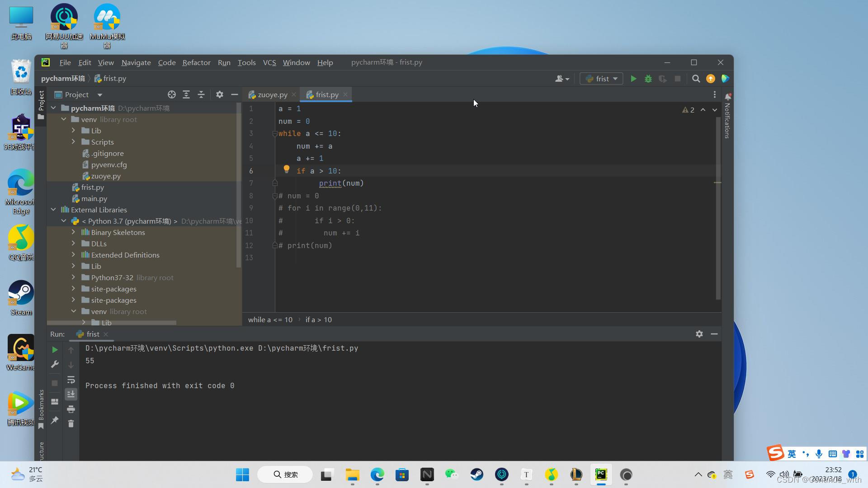Screen dimensions: 868x488
Task: Click 'while a <= 10' editor breadcrumb
Action: coord(270,319)
